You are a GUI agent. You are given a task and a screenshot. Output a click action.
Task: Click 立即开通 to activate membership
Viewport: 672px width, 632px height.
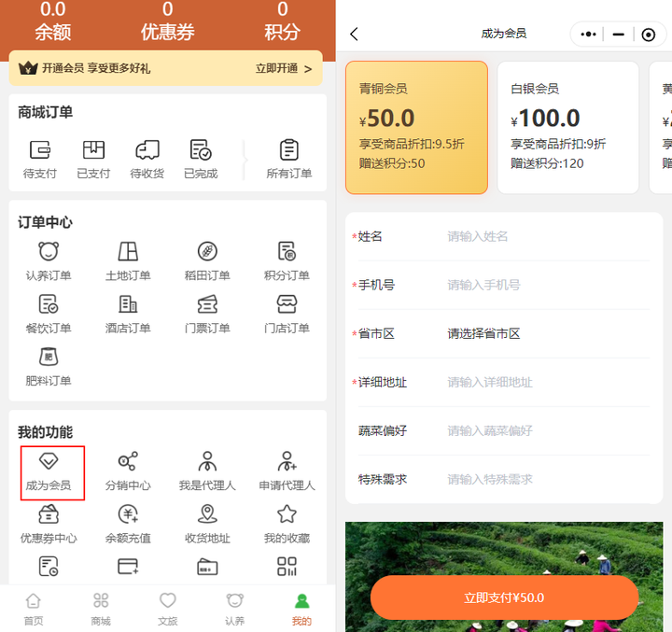click(284, 68)
